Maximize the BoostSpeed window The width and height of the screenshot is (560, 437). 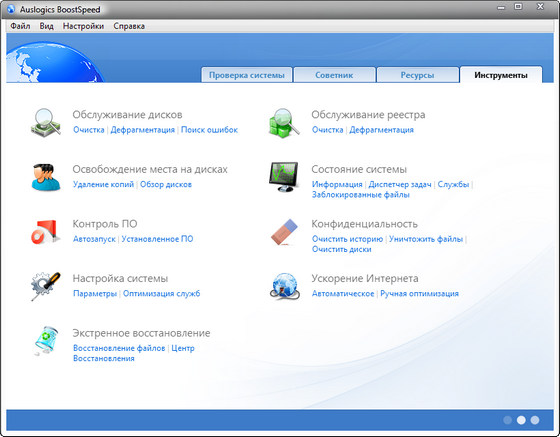tap(519, 6)
